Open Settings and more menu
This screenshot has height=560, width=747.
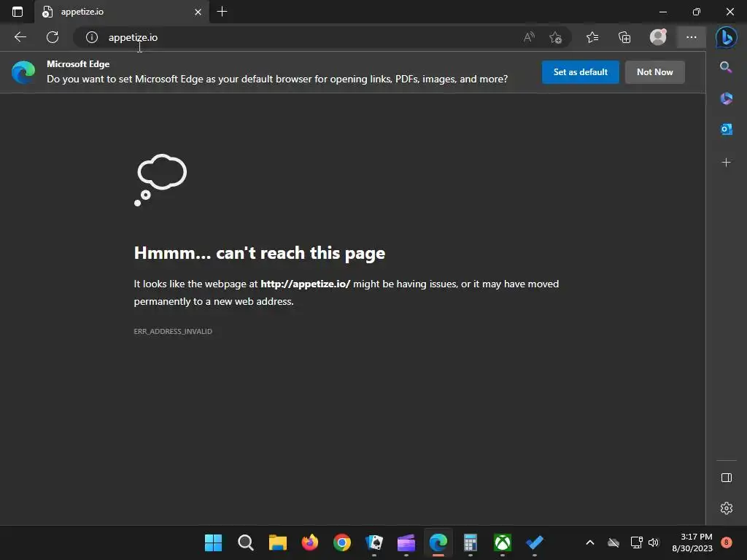692,37
